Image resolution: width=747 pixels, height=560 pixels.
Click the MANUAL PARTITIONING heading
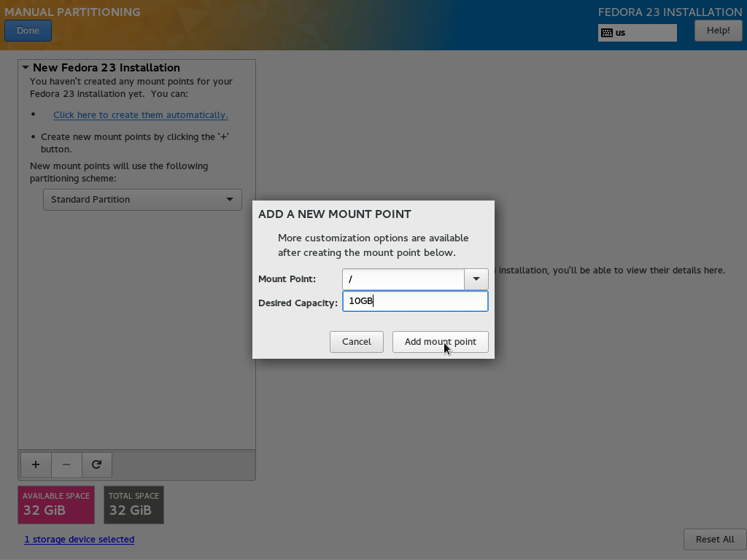pyautogui.click(x=72, y=12)
